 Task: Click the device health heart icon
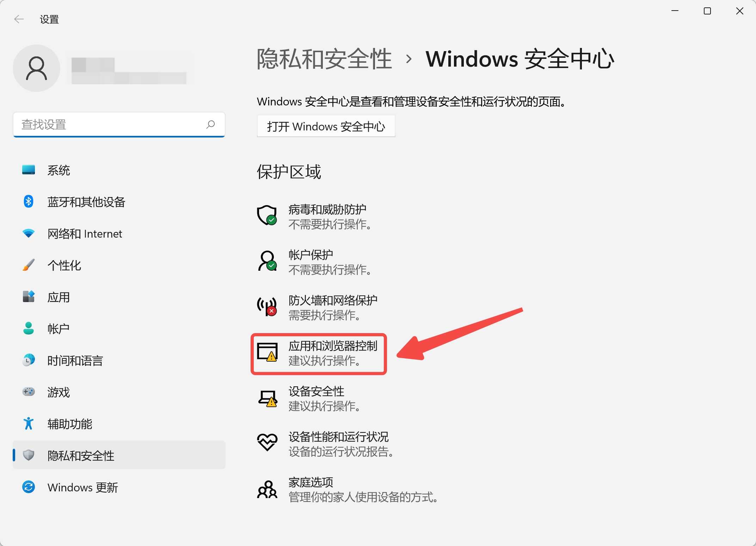point(267,442)
